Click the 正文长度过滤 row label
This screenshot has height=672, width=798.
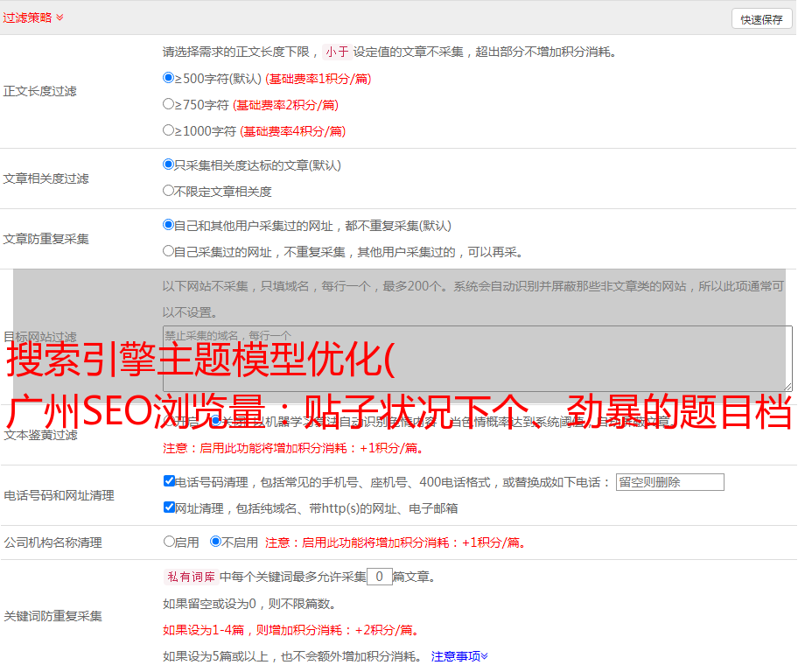coord(39,91)
